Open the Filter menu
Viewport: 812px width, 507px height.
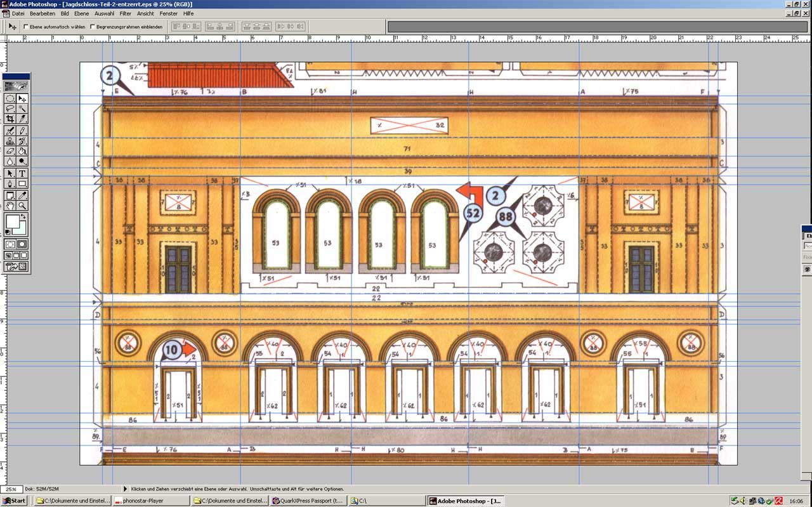126,13
